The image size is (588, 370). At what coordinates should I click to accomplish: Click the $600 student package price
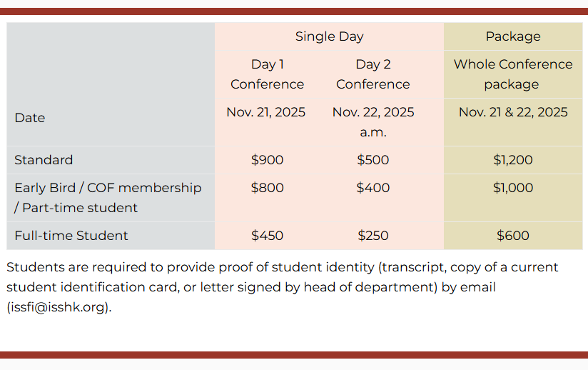pos(512,236)
